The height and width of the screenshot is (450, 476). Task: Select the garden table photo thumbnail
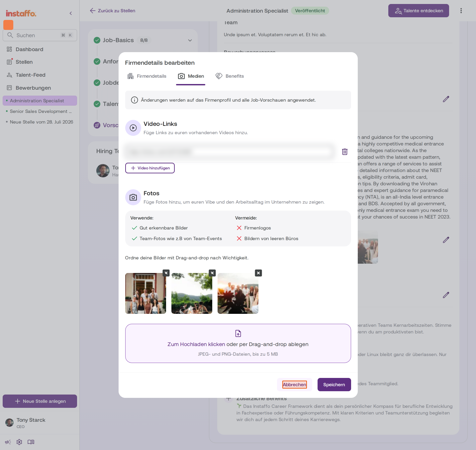[192, 294]
